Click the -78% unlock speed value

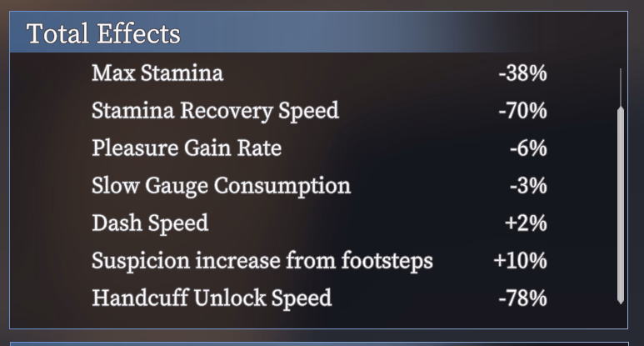(x=522, y=298)
